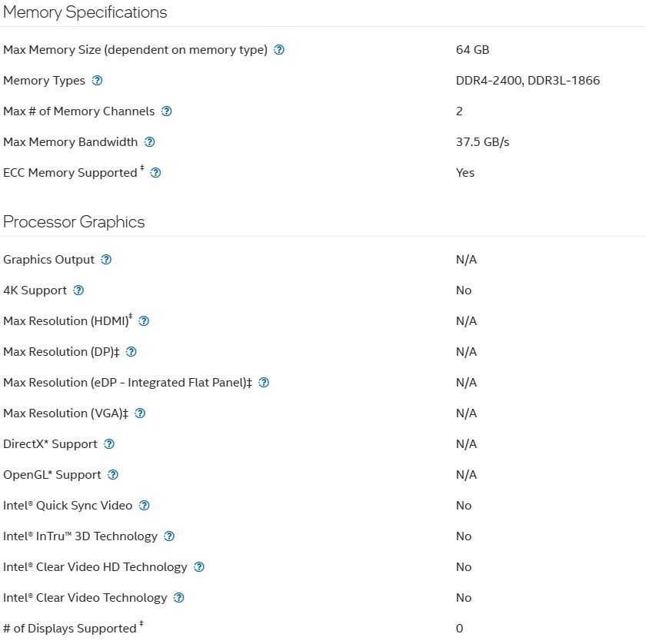This screenshot has height=644, width=646.
Task: Click the Memory Specifications section heading
Action: [x=85, y=12]
